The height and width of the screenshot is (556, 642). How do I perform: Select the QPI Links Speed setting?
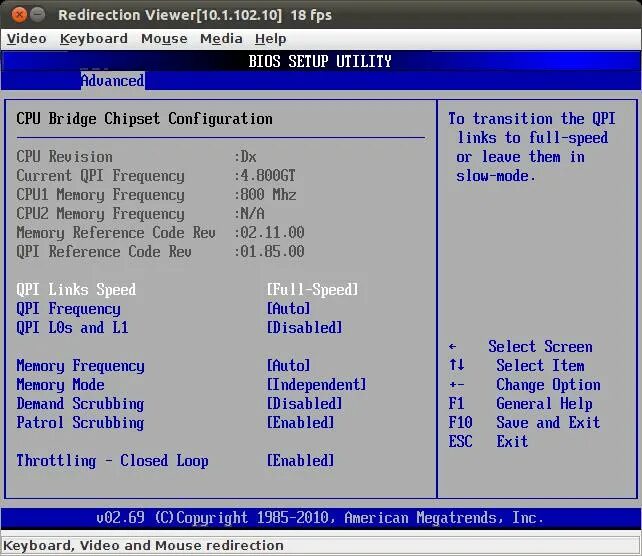pos(76,289)
